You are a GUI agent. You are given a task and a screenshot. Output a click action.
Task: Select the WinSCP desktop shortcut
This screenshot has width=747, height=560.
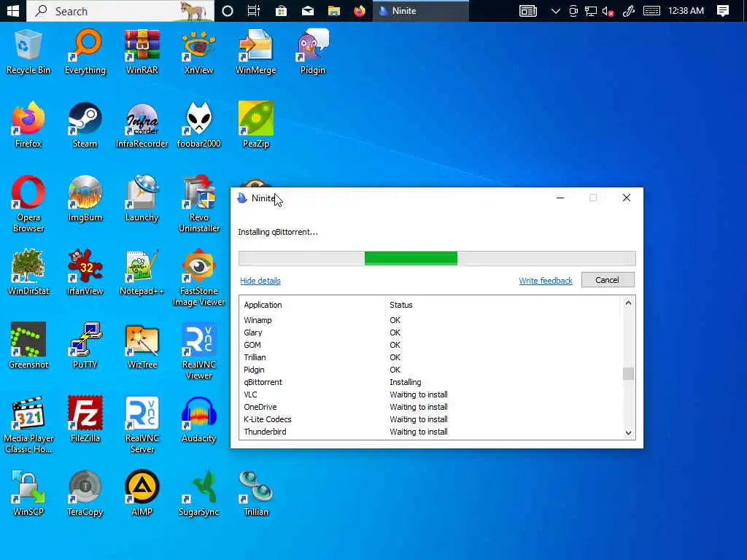(x=28, y=494)
